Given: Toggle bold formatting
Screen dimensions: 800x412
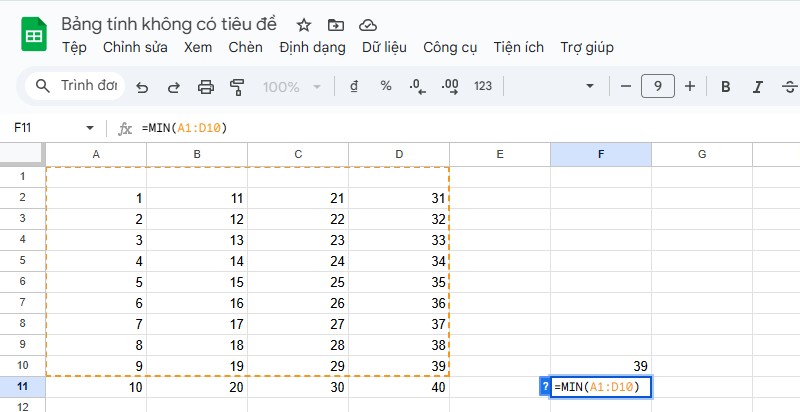Looking at the screenshot, I should (x=725, y=86).
